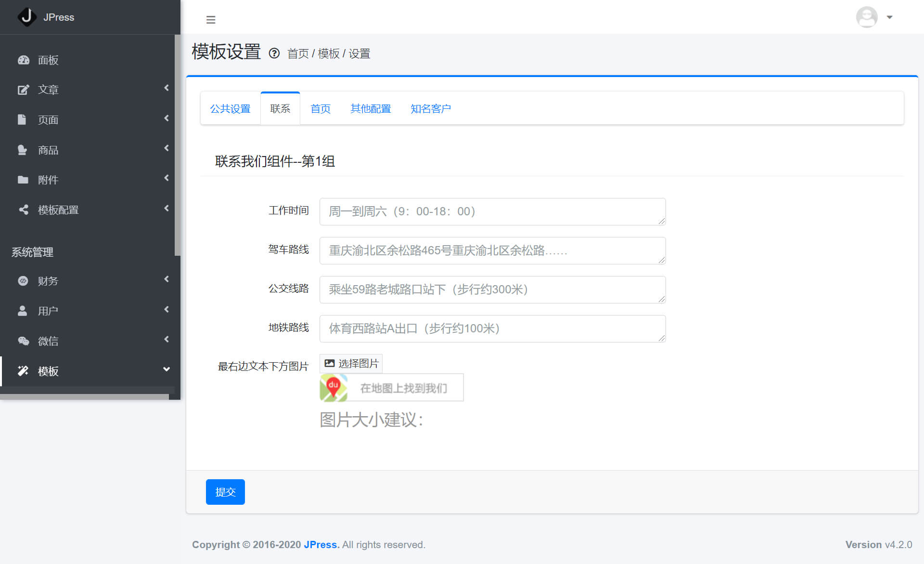Click the 选择图片 button
The image size is (924, 564).
tap(351, 364)
